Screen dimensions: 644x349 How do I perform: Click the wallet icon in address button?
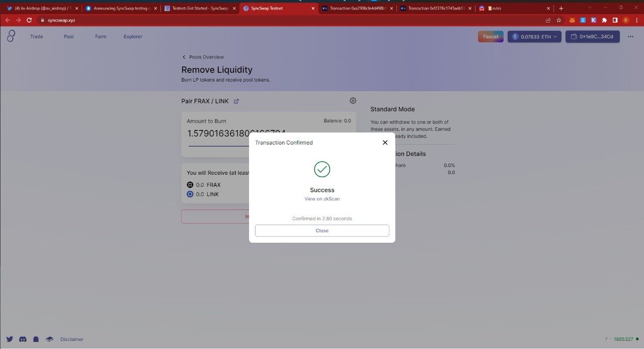(574, 37)
